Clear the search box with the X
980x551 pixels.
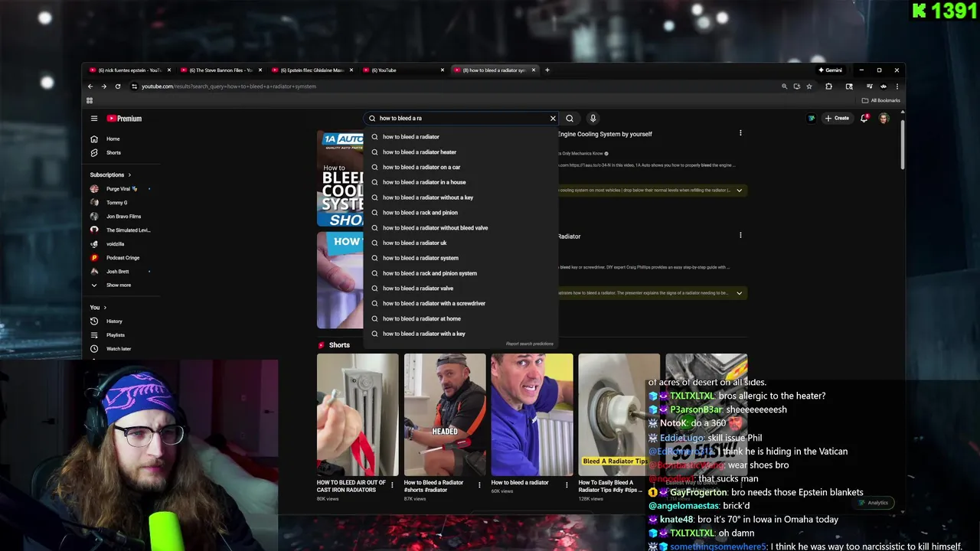pyautogui.click(x=553, y=119)
